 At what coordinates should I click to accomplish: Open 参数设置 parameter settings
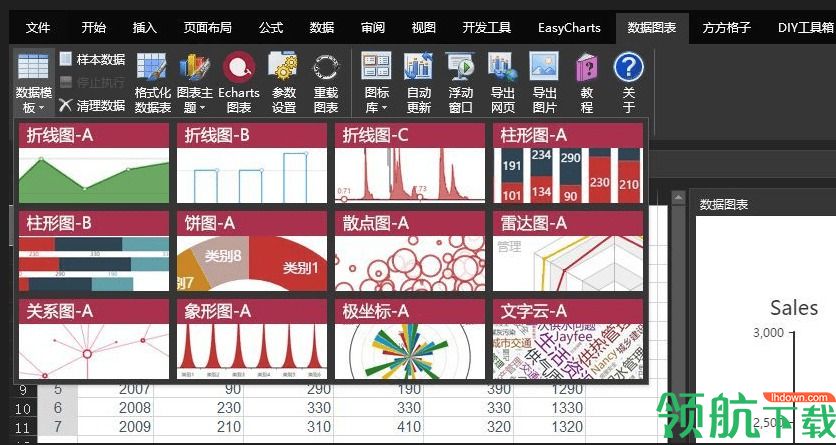(283, 83)
